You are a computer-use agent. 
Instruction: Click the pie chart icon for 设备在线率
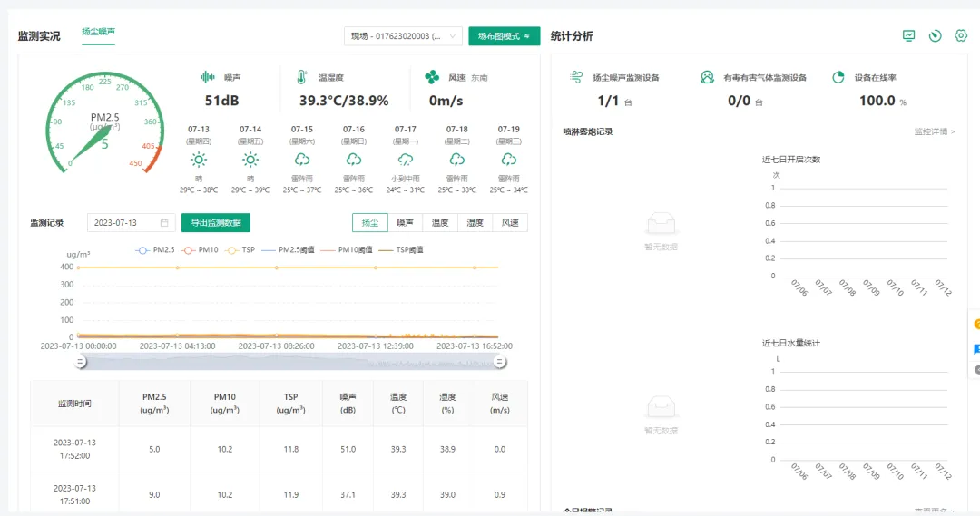tap(838, 77)
